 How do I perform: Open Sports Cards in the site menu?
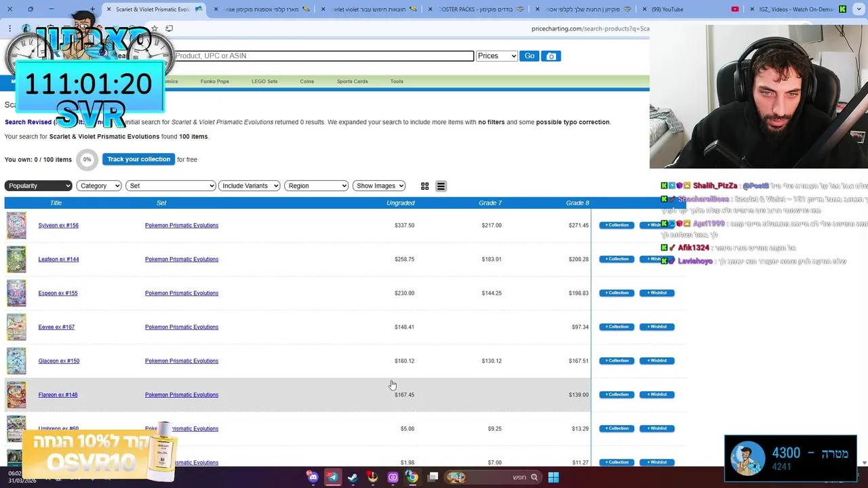352,81
